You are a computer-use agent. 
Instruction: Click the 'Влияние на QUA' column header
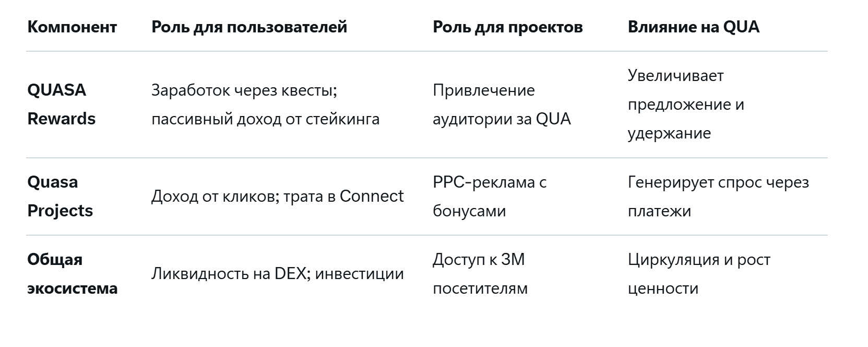click(x=693, y=27)
